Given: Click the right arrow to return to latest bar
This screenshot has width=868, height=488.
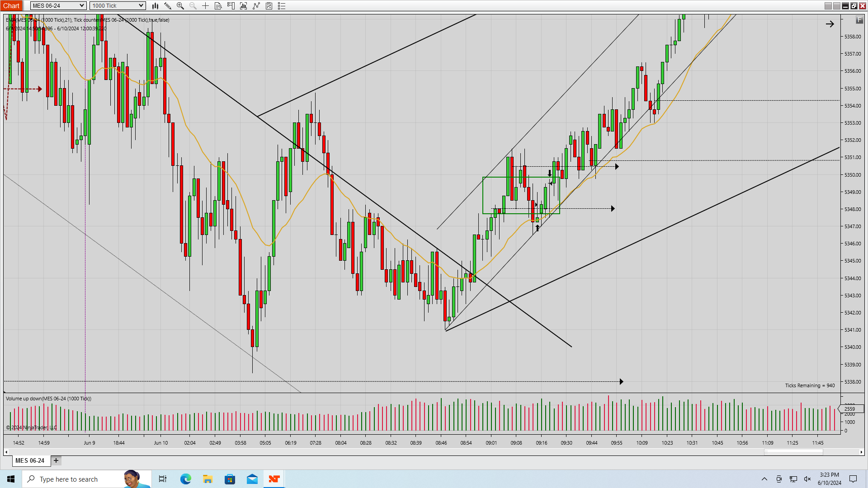Looking at the screenshot, I should [830, 24].
